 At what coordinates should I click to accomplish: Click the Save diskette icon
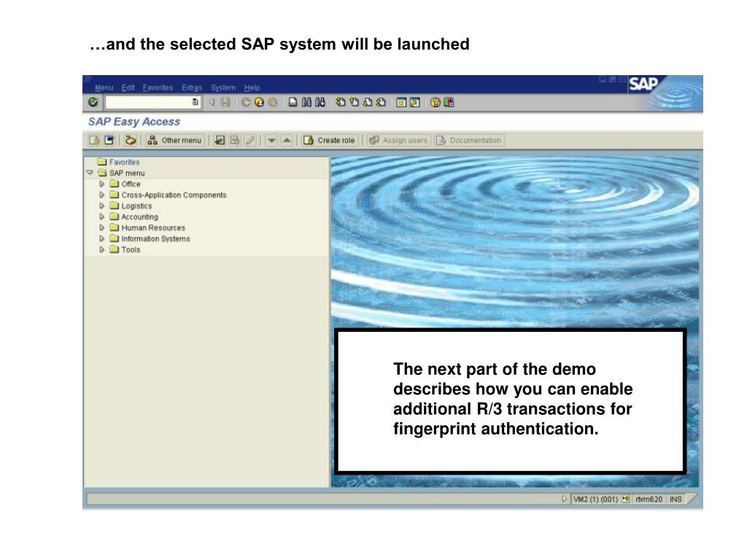coord(225,102)
